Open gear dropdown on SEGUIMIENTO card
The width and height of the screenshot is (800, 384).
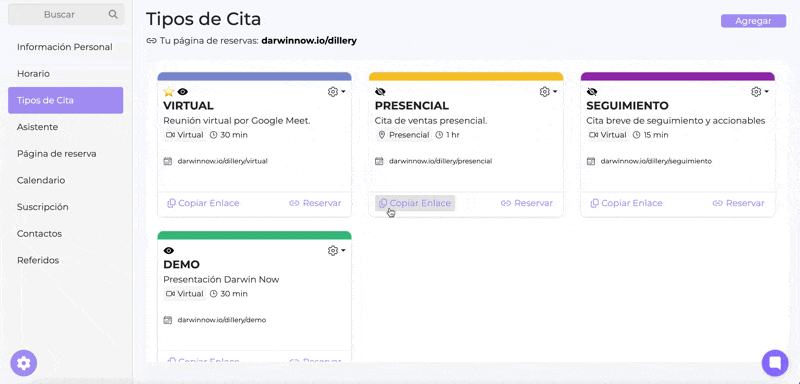pos(760,92)
